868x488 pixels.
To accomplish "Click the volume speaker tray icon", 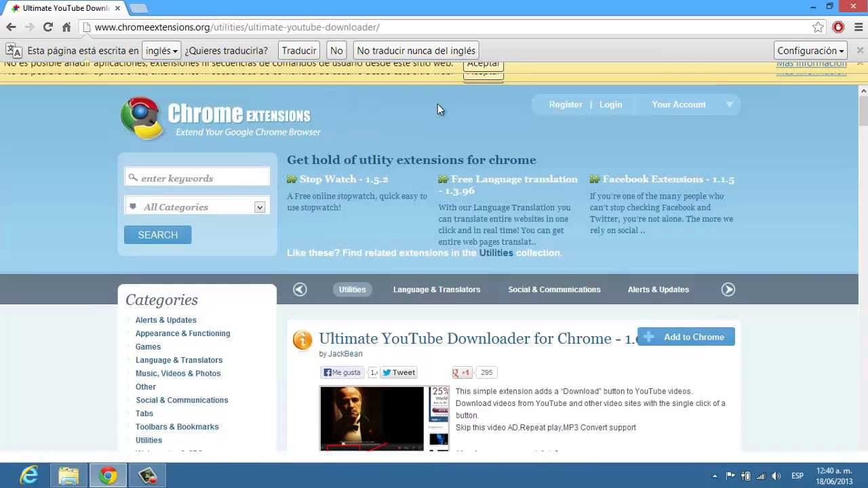I will 776,476.
